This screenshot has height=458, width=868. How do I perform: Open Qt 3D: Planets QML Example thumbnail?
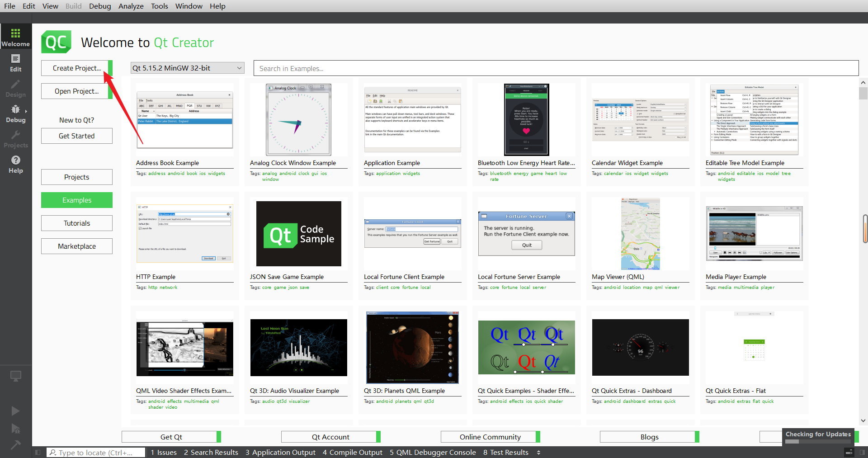(413, 348)
